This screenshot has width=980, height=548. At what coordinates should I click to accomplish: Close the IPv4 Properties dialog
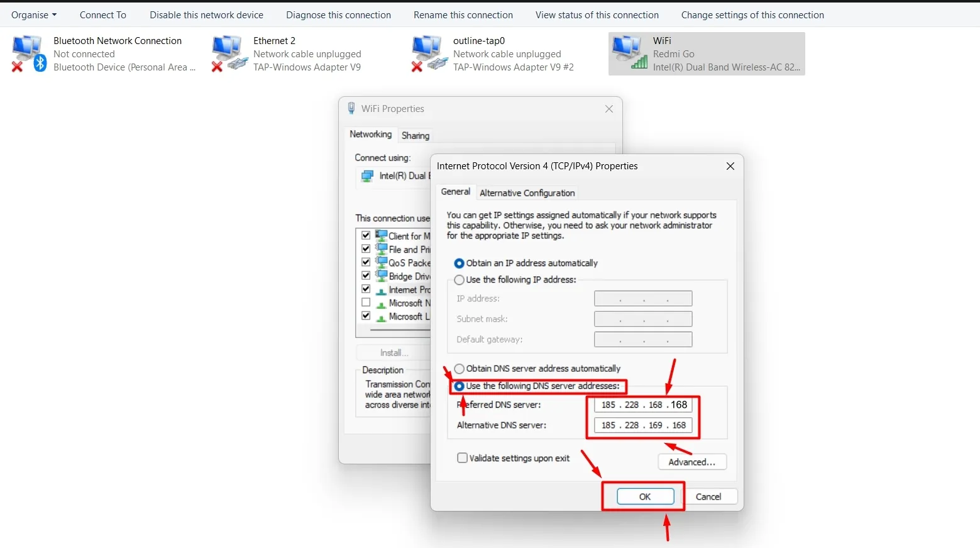pyautogui.click(x=730, y=166)
